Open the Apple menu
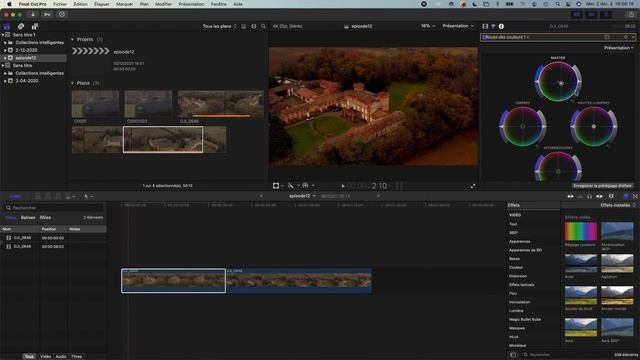Screen dimensions: 640x360 point(9,4)
